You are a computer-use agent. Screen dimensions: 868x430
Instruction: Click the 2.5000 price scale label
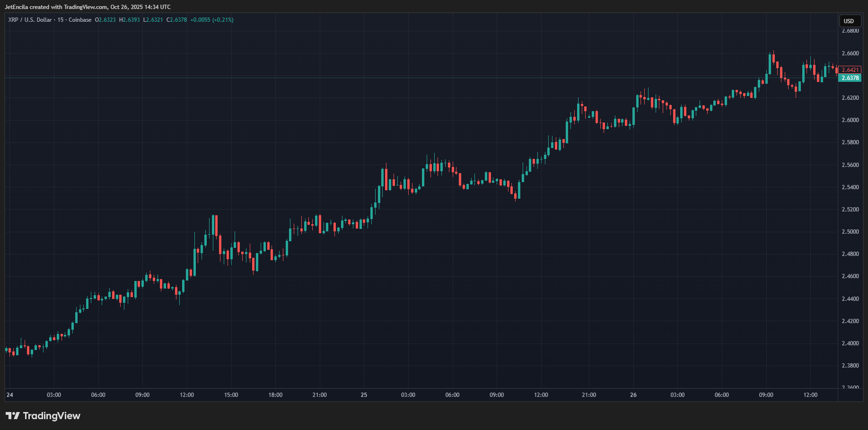(850, 232)
